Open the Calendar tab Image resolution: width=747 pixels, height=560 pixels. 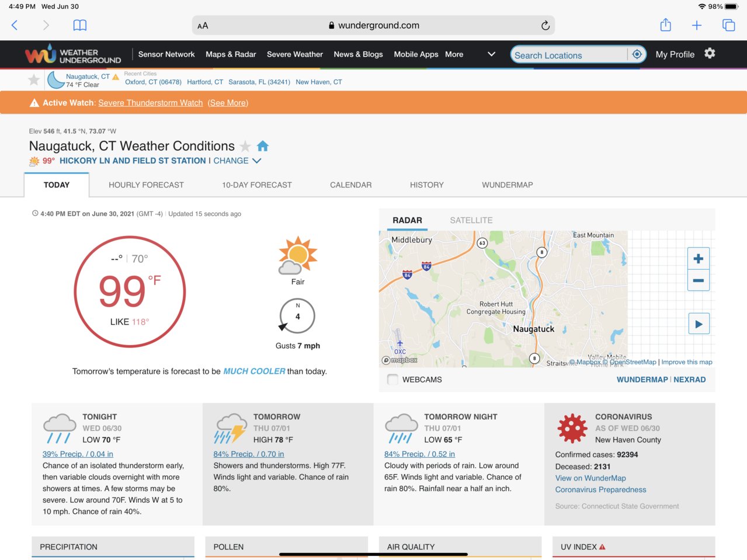[350, 185]
